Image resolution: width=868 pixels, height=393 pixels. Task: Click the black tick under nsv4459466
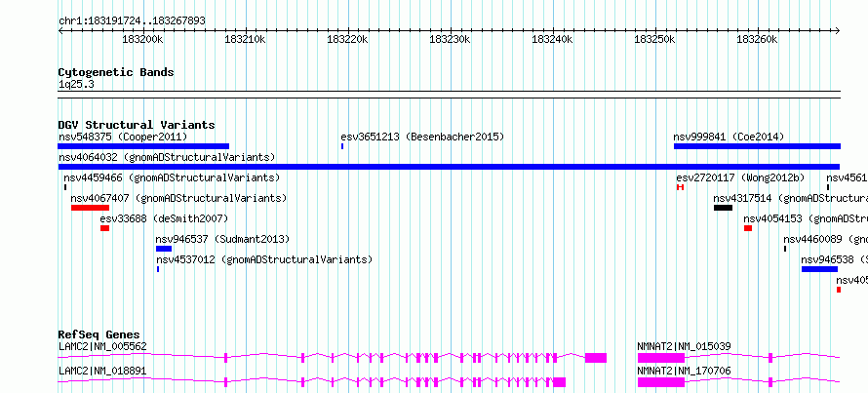click(64, 187)
